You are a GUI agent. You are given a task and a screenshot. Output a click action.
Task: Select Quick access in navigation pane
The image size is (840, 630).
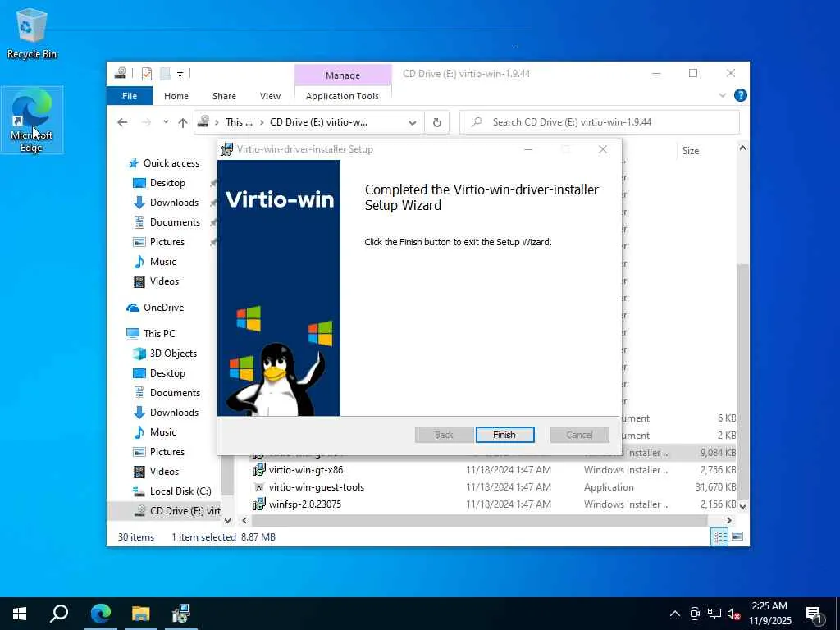click(x=171, y=163)
